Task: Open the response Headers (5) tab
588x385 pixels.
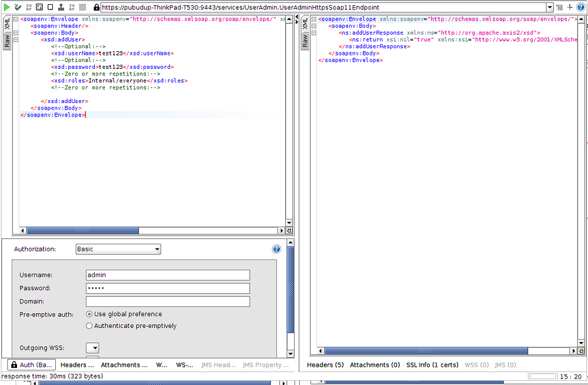Action: pyautogui.click(x=325, y=365)
